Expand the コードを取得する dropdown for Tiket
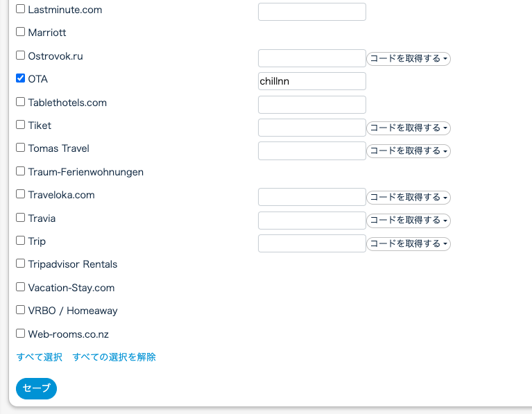Image resolution: width=532 pixels, height=414 pixels. (409, 128)
